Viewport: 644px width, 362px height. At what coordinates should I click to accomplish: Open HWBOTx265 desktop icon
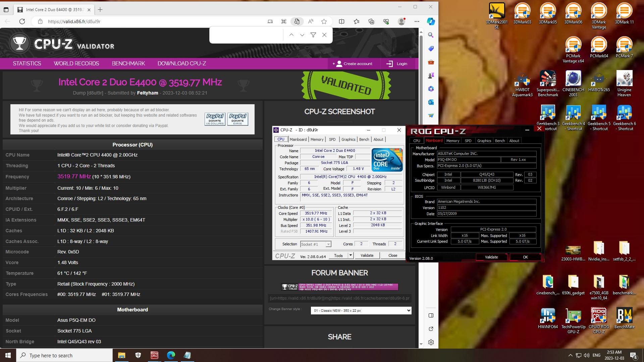pyautogui.click(x=599, y=81)
